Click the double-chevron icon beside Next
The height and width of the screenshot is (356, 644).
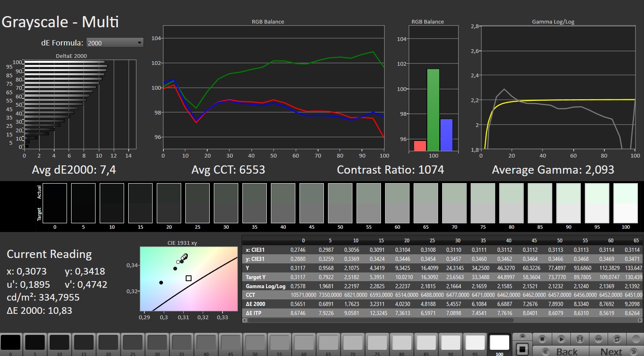click(633, 351)
